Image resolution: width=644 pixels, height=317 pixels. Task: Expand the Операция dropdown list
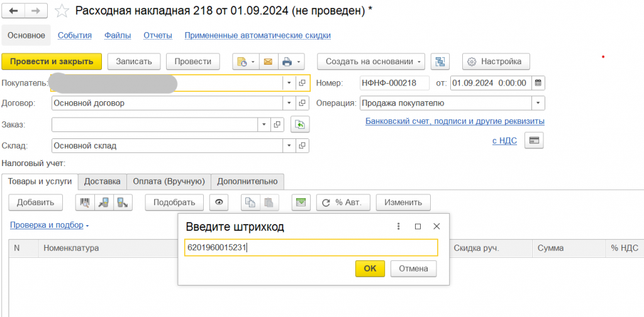tap(538, 103)
